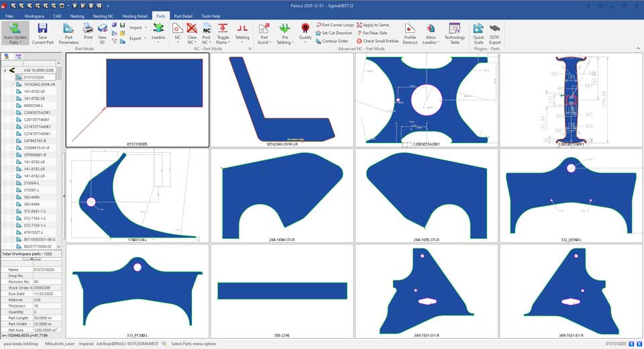Click the Quick Scale plugin icon
644x349 pixels.
[478, 33]
